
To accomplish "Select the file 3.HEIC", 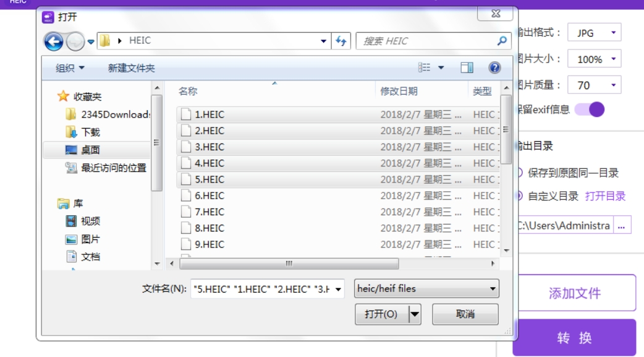I will coord(338,147).
